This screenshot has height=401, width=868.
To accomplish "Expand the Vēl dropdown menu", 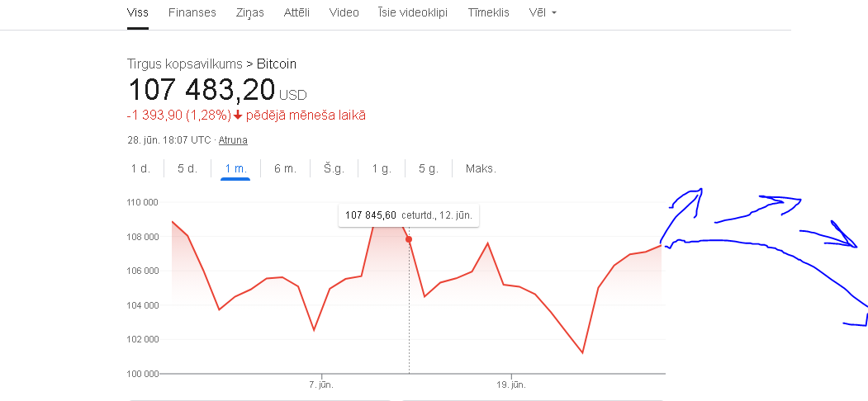I will coord(543,13).
